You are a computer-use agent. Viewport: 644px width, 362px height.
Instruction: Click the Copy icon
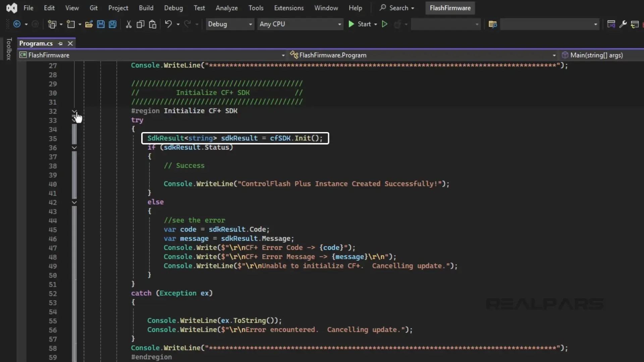tap(141, 24)
